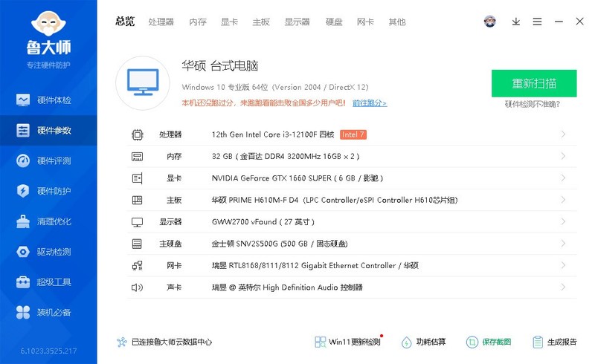Click the 硬件体检 monitor icon
The image size is (595, 364).
(x=23, y=100)
